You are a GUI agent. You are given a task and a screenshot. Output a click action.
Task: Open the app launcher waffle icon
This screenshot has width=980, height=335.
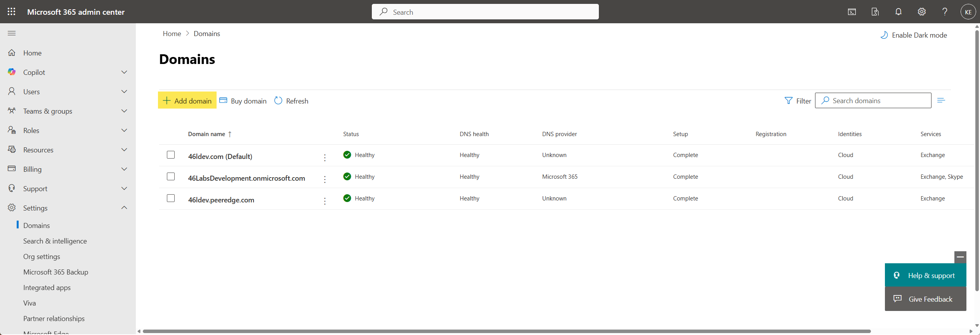[x=12, y=12]
